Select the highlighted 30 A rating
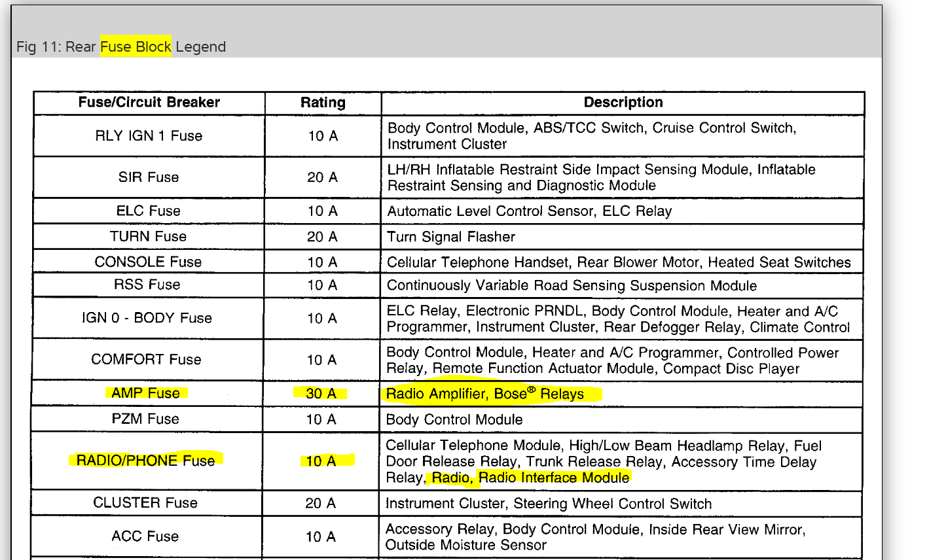The height and width of the screenshot is (560, 929). coord(321,393)
